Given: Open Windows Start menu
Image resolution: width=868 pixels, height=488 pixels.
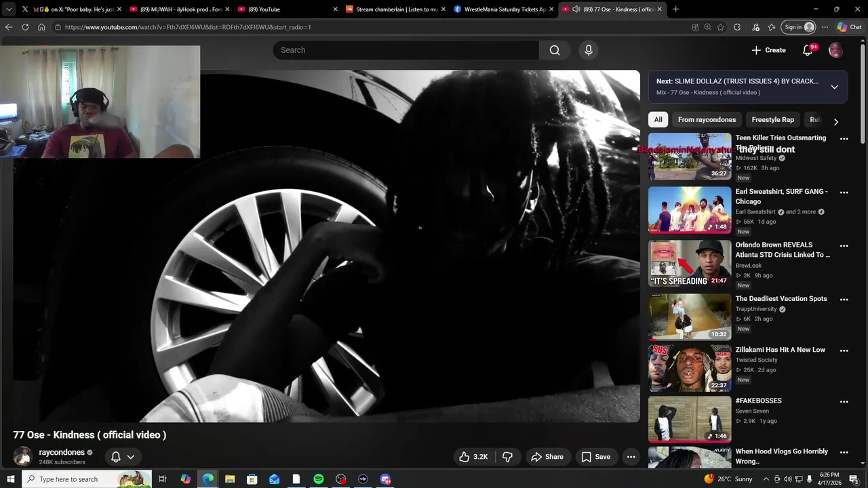Looking at the screenshot, I should click(x=10, y=479).
